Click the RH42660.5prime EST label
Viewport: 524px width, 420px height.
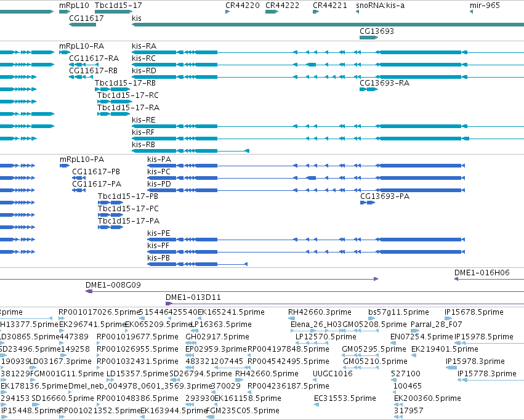(x=267, y=373)
